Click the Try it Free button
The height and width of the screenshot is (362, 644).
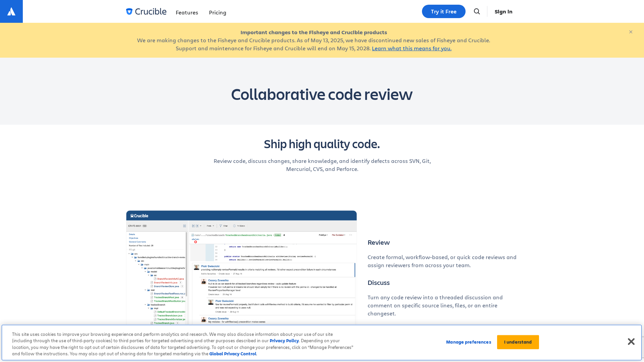coord(443,11)
